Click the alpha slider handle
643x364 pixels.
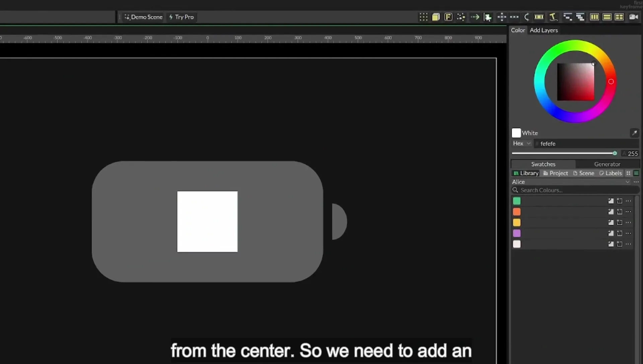[x=615, y=153]
